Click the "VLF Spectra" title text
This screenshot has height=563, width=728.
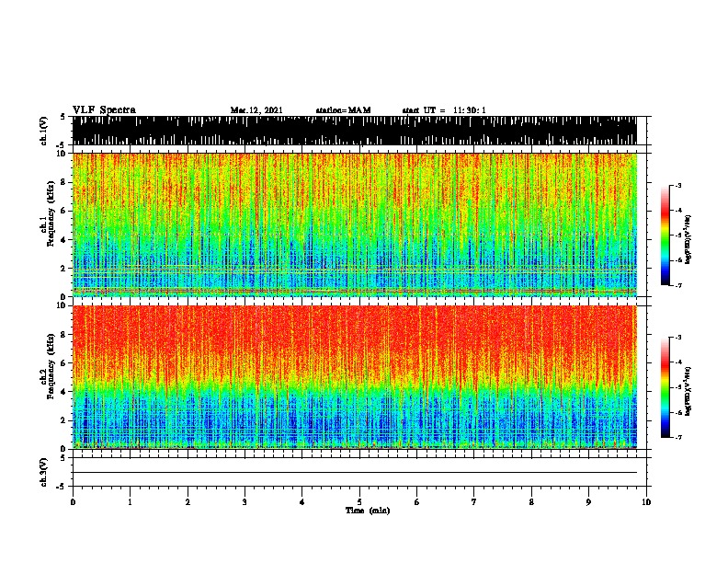(x=104, y=110)
